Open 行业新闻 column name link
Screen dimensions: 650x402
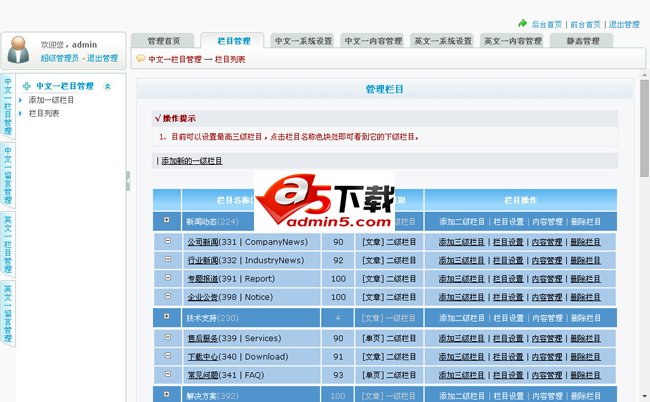(203, 260)
